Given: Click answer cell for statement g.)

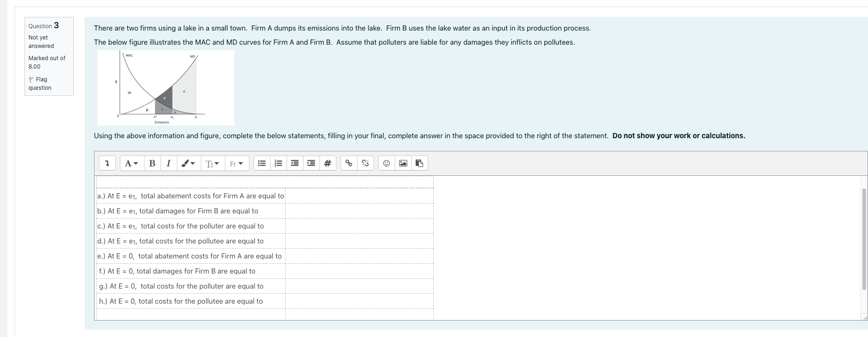Looking at the screenshot, I should [x=359, y=286].
